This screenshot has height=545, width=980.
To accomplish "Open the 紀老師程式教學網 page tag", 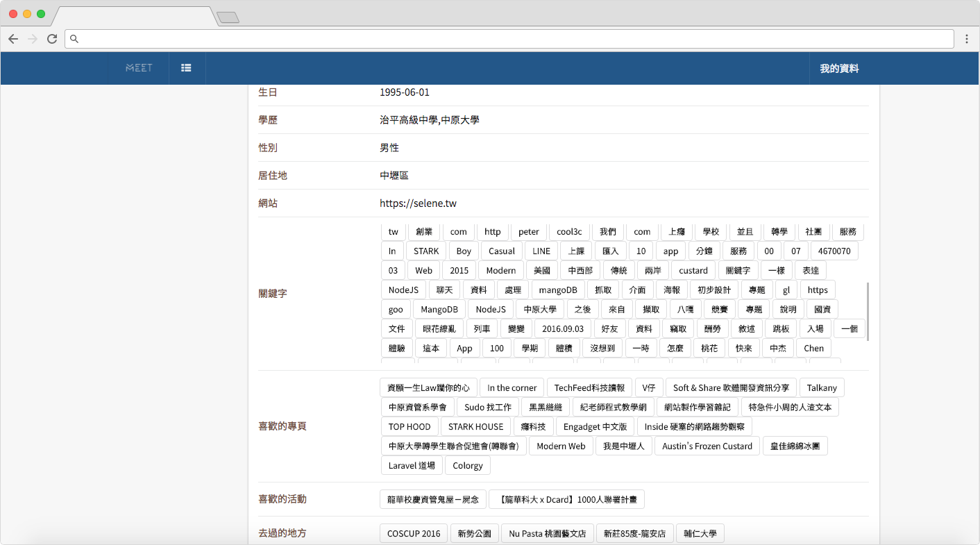I will (x=614, y=408).
